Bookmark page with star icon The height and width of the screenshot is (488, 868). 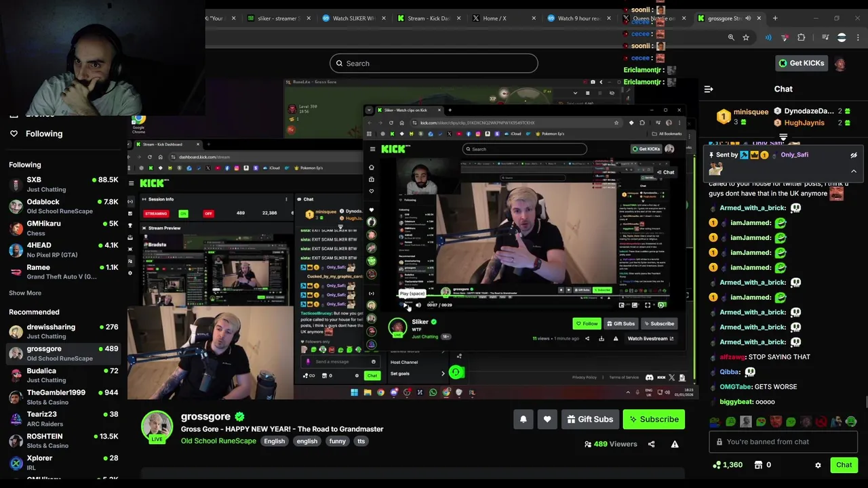[746, 37]
